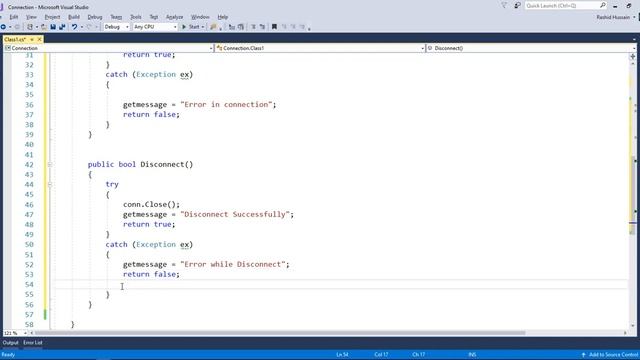Screen dimensions: 640x360
Task: Open the Team menu
Action: (x=116, y=17)
